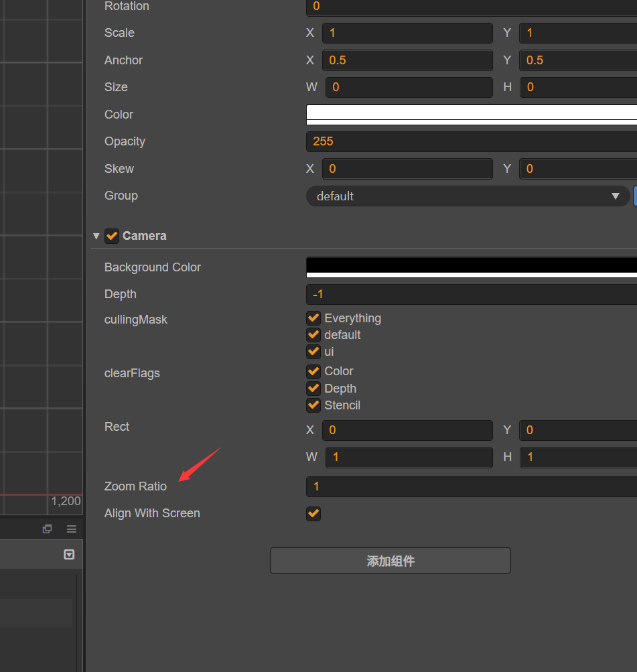Uncheck Everything in cullingMask

pyautogui.click(x=313, y=318)
